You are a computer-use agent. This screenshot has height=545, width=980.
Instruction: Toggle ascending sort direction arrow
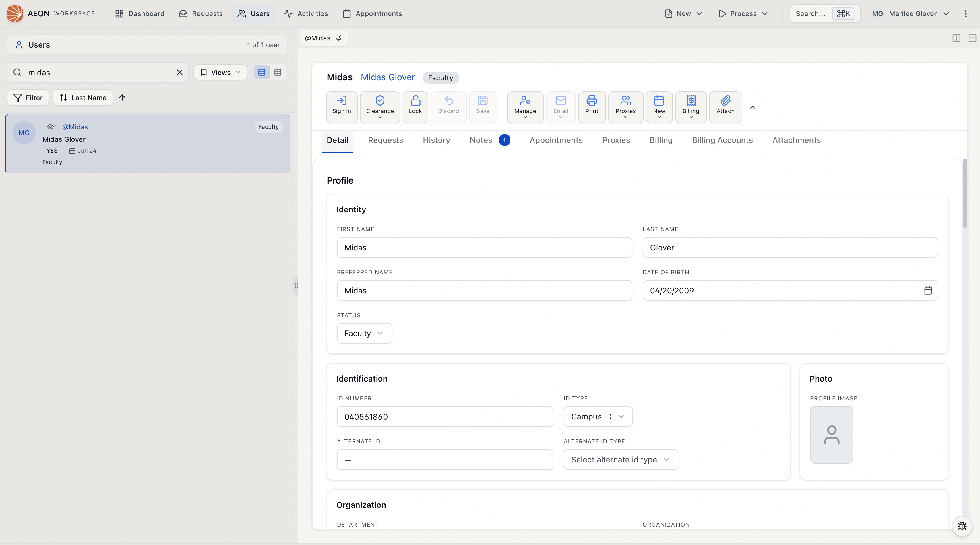coord(122,98)
